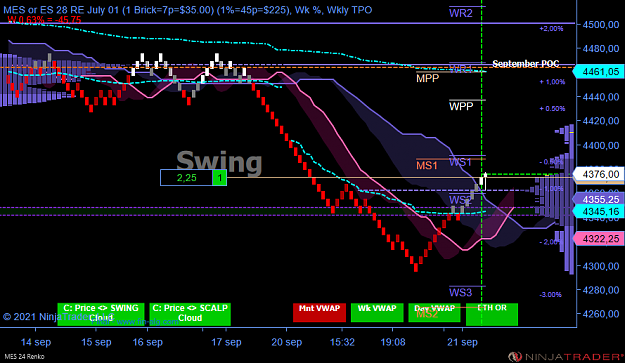Click the MPP pivot label

click(x=427, y=78)
